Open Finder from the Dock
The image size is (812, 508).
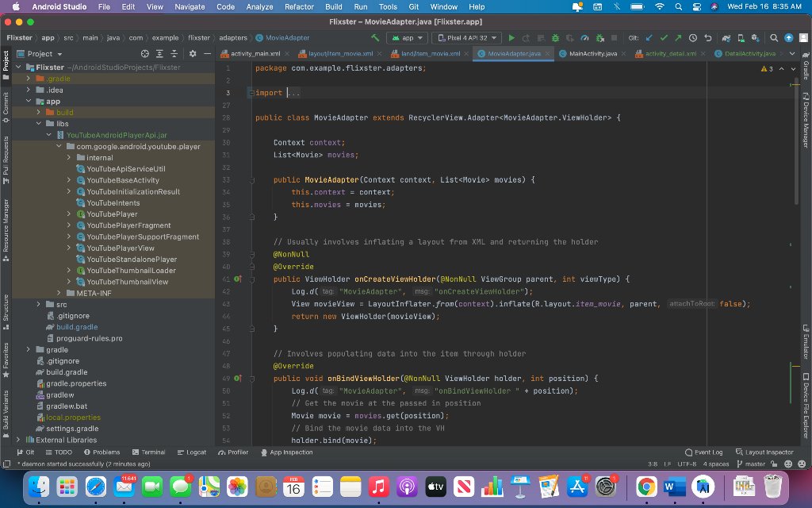pos(39,487)
